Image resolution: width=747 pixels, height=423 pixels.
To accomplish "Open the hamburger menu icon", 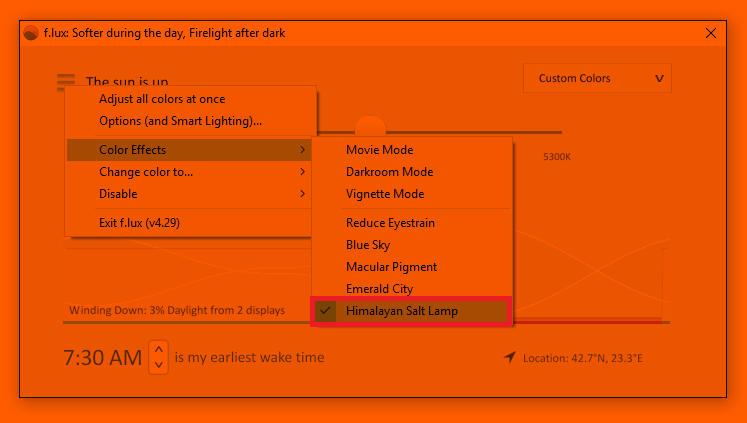I will point(66,80).
